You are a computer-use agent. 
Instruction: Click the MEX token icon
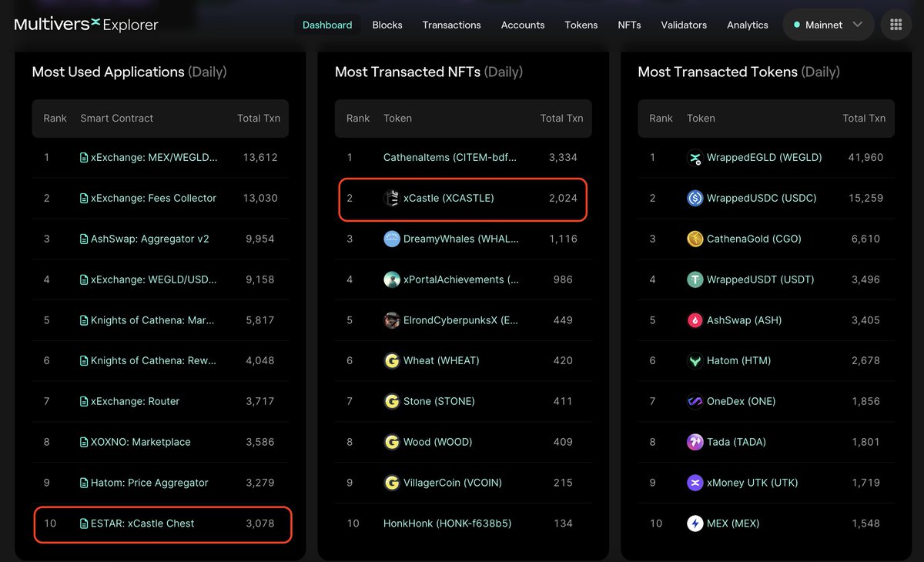(x=695, y=524)
